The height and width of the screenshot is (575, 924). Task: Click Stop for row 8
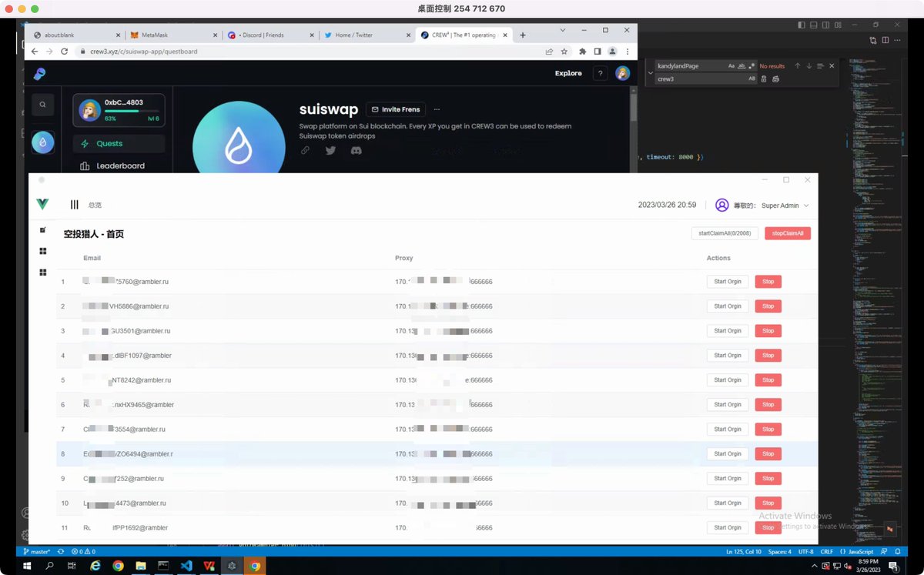(768, 454)
